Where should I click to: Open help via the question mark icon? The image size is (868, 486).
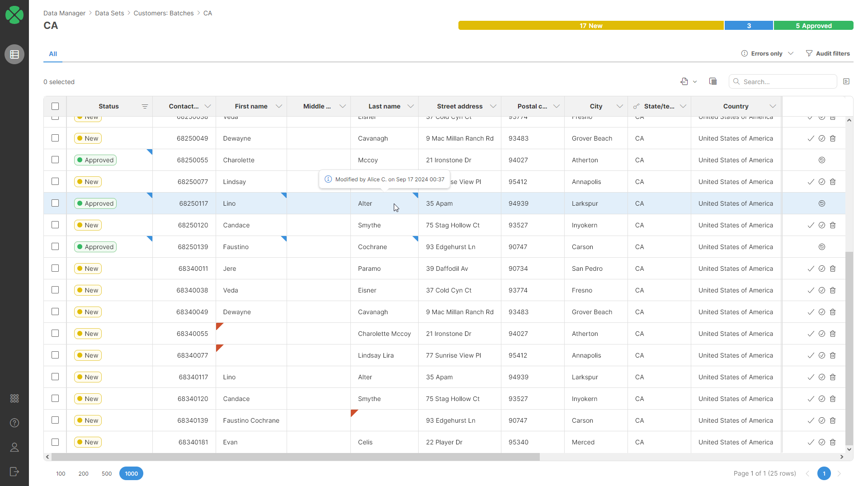pos(14,423)
